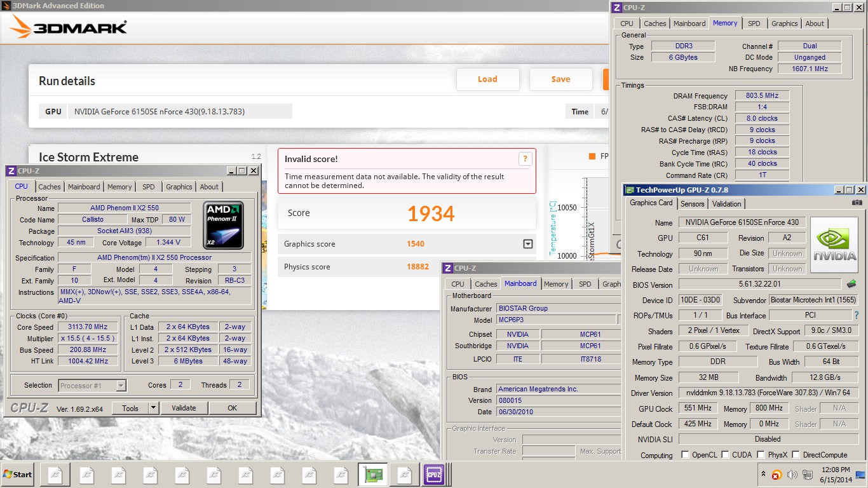Switch to Caches tab in CPU-Z processor window
Viewport: 868px width, 488px height.
click(50, 187)
